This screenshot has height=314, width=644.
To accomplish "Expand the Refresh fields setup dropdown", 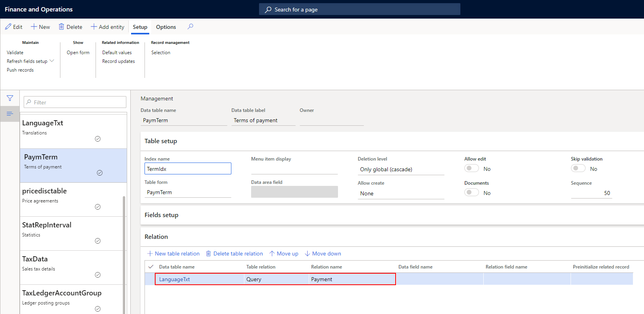I will [52, 61].
